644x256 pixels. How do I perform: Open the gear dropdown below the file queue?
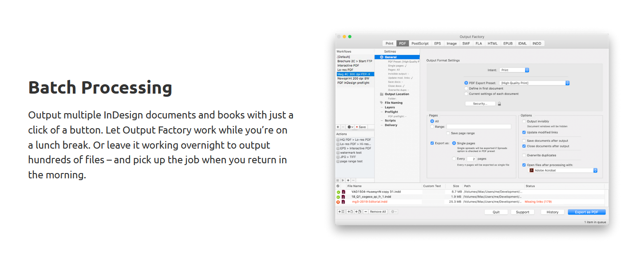(394, 212)
